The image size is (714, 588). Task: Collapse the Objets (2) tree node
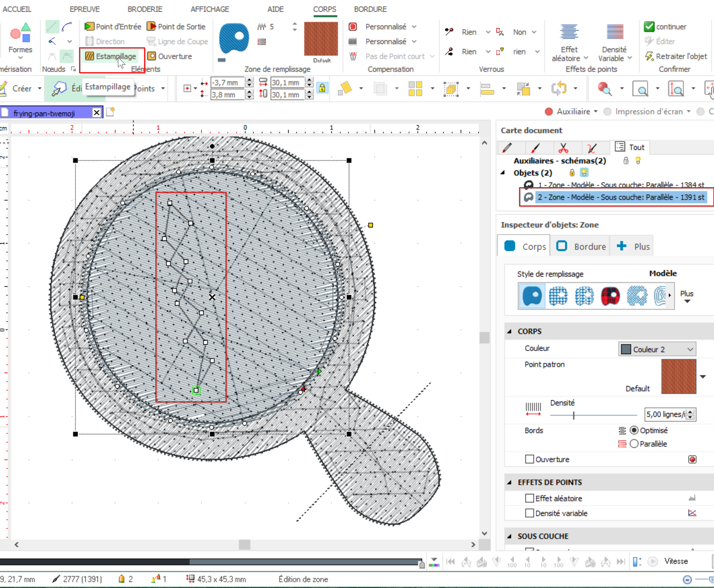click(x=503, y=173)
